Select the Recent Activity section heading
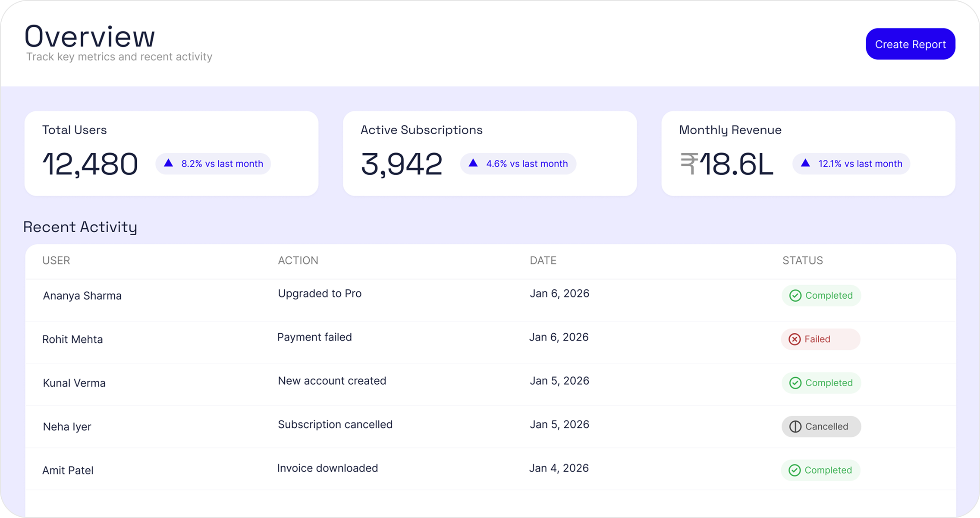Image resolution: width=980 pixels, height=518 pixels. tap(80, 227)
